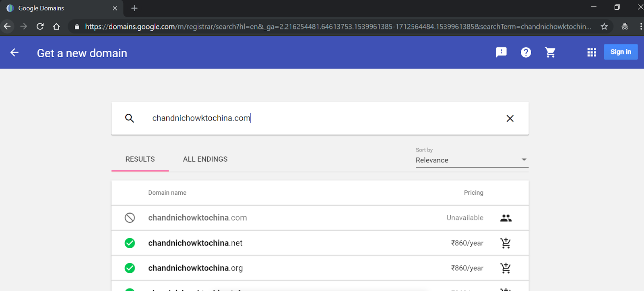Bookmark this page with the star icon

(x=604, y=27)
